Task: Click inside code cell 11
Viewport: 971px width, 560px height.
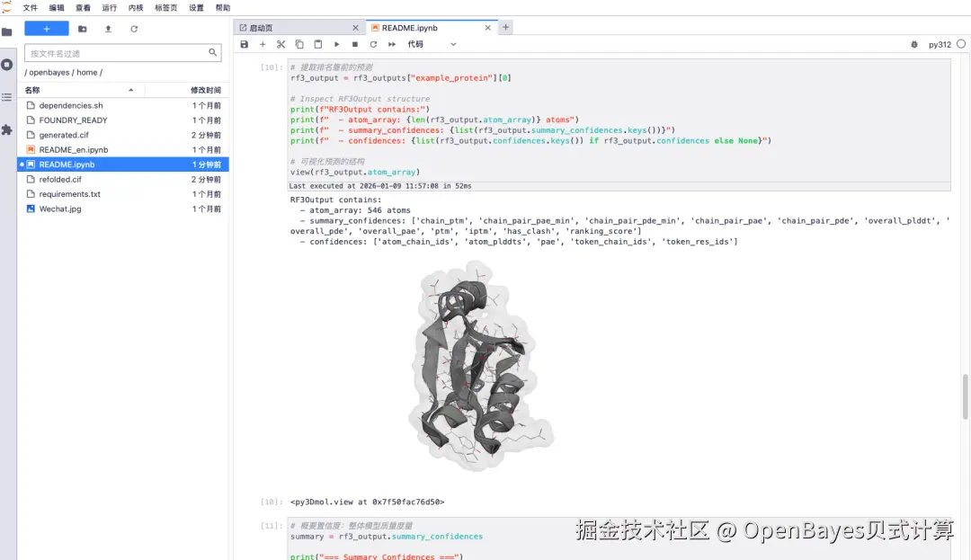Action: 619,538
